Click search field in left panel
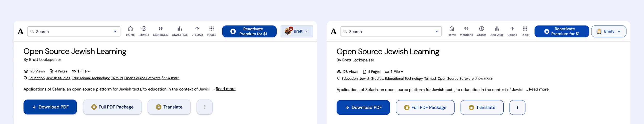Screen dimensions: 644x124 [74, 31]
